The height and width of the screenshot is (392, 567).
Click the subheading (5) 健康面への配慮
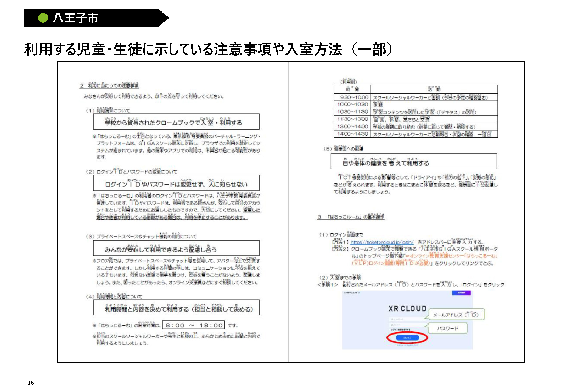tap(343, 148)
